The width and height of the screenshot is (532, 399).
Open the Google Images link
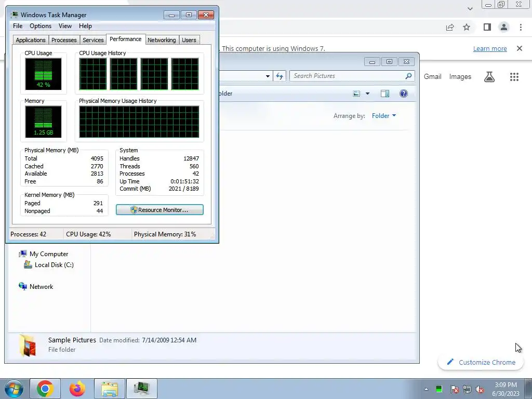pos(460,77)
